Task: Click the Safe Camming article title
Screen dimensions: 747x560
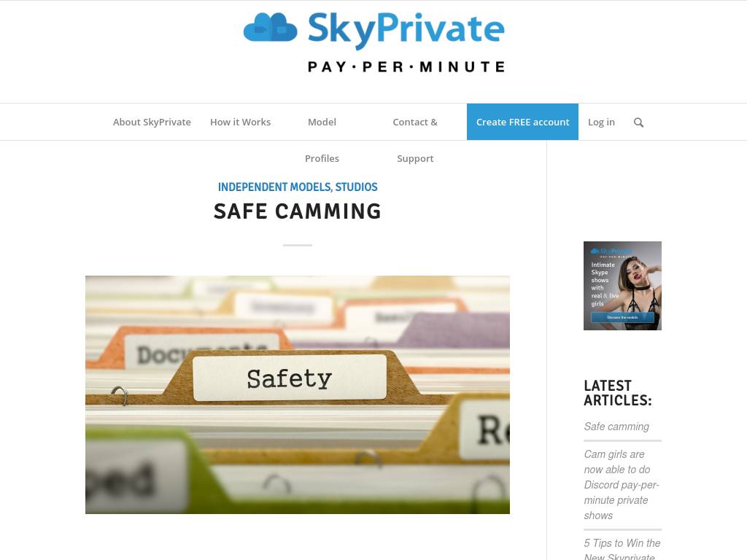Action: click(x=298, y=211)
